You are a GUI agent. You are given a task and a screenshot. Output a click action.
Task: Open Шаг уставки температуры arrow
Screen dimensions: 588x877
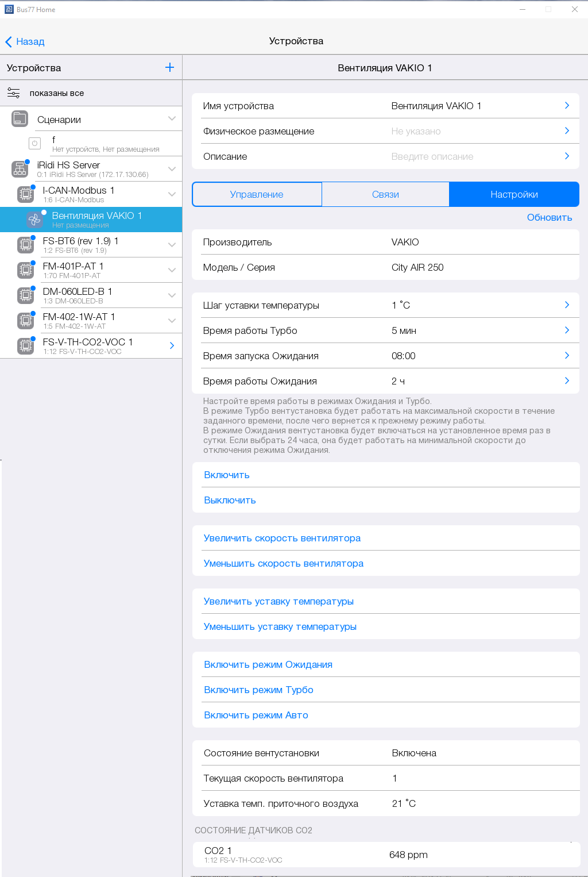[567, 305]
